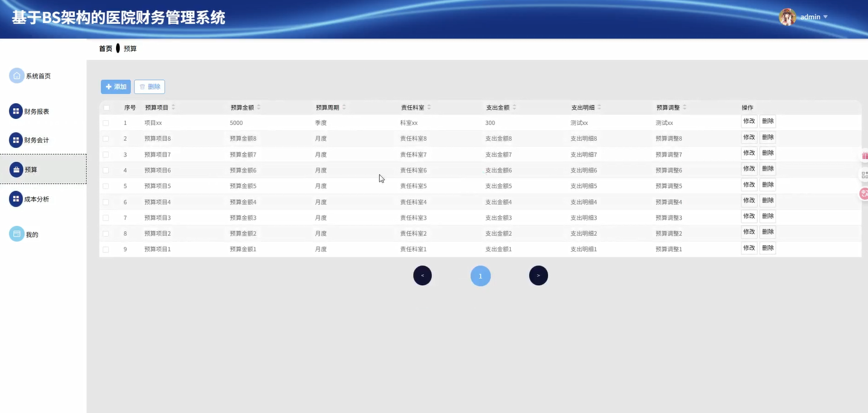The image size is (868, 413).
Task: Click the 成本分析 grid icon
Action: (x=16, y=199)
